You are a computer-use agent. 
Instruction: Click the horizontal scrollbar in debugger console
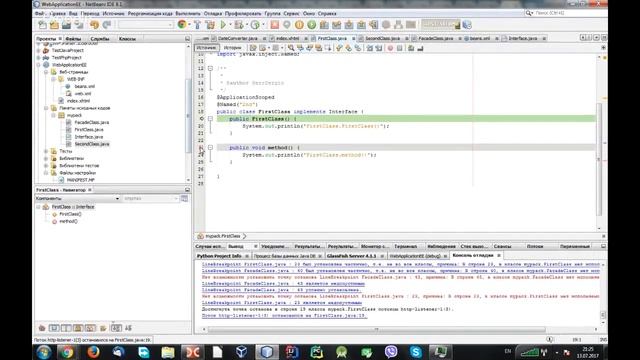pos(377,329)
